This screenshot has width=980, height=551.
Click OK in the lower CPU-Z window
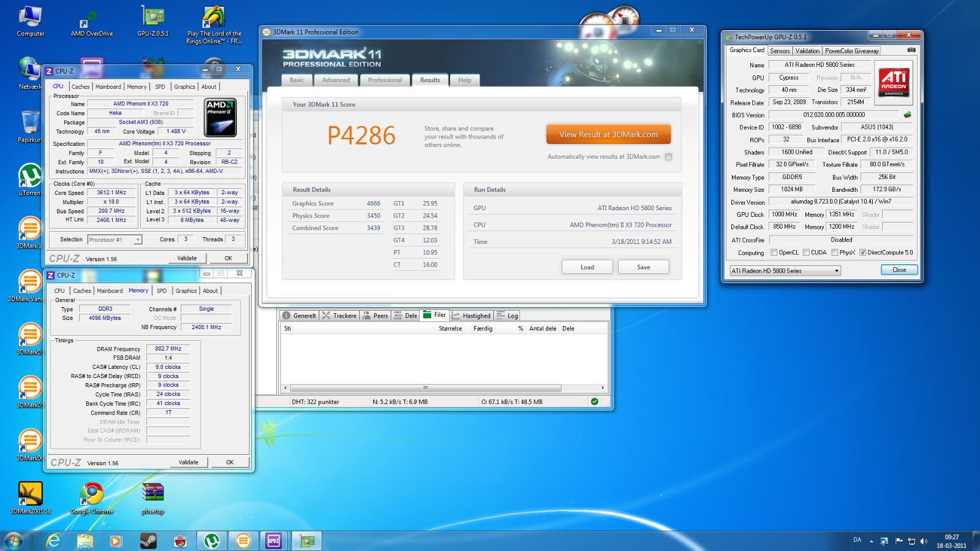[x=230, y=462]
